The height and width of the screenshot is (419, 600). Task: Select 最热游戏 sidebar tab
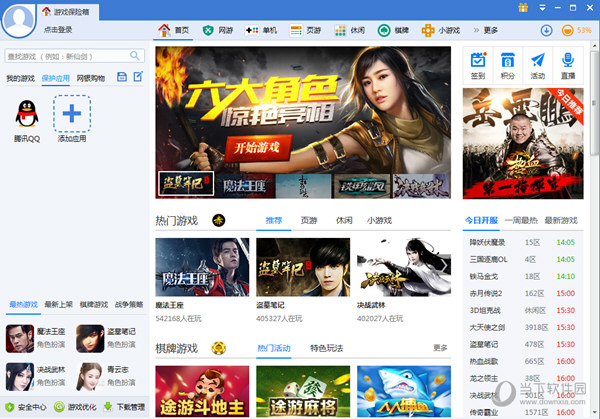23,305
